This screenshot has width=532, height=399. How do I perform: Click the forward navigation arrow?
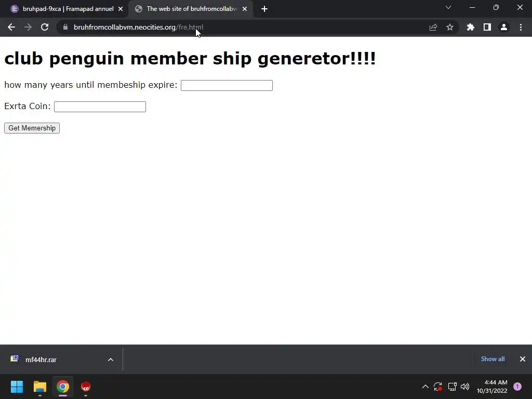click(x=28, y=27)
